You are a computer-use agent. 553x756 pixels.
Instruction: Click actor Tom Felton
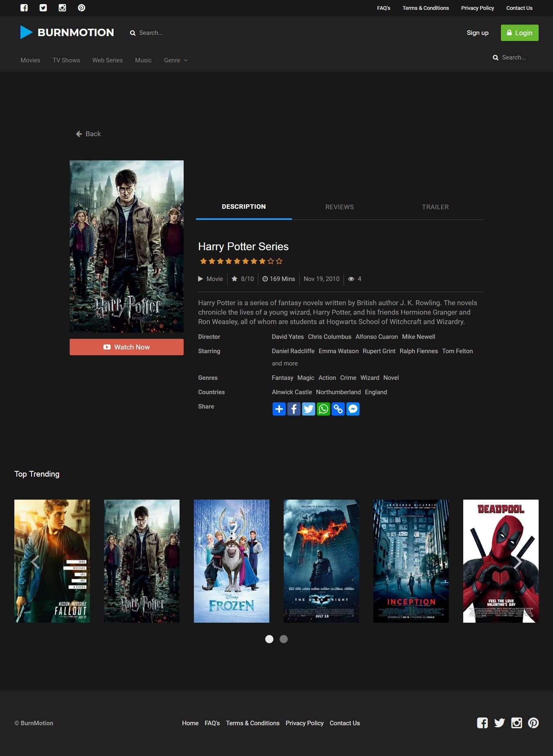[457, 351]
